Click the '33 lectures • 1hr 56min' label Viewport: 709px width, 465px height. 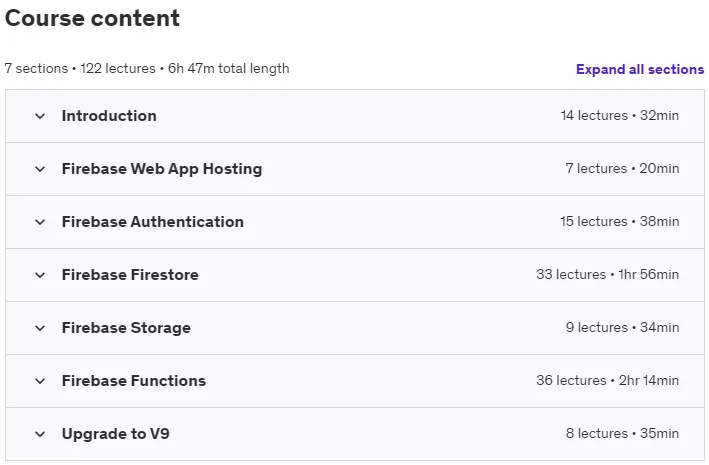pos(607,274)
